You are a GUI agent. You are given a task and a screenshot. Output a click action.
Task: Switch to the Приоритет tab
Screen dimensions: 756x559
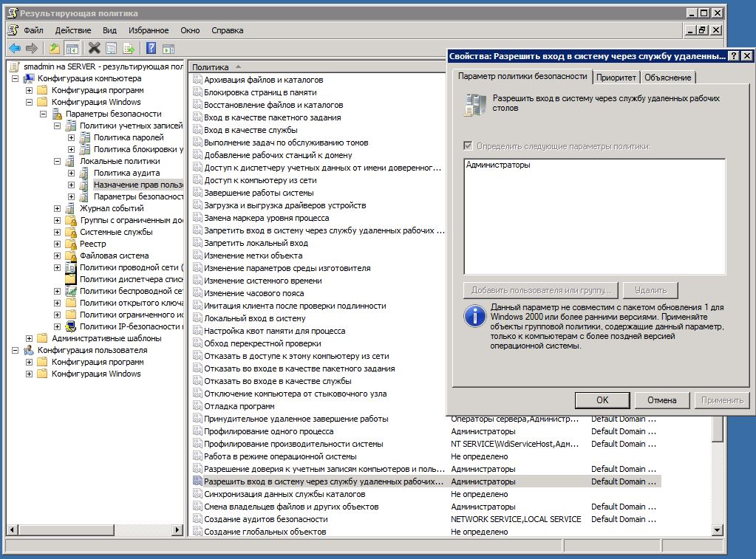click(616, 77)
